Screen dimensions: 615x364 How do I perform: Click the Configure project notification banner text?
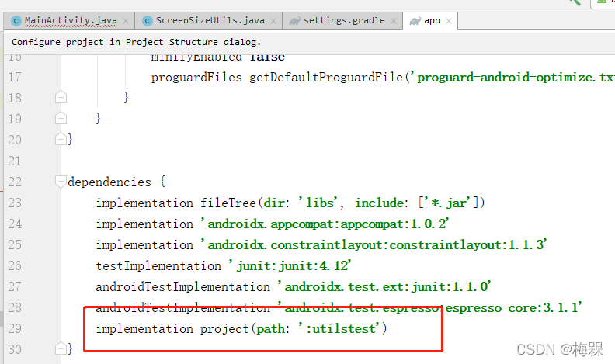click(136, 42)
